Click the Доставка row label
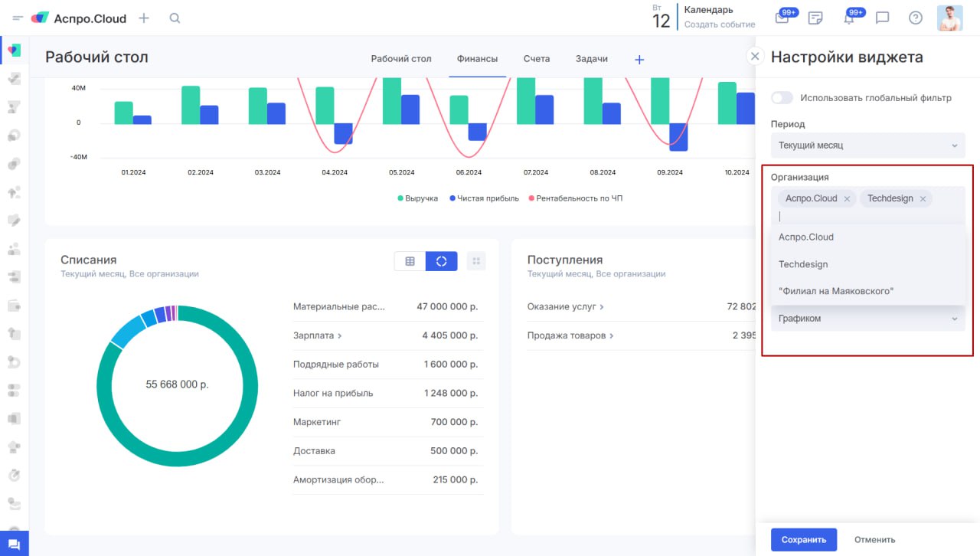Screen dimensions: 980x556 pyautogui.click(x=314, y=451)
